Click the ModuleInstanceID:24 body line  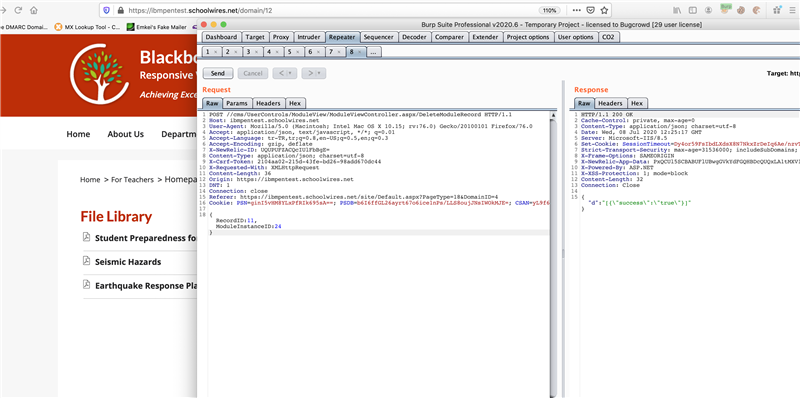click(x=248, y=226)
